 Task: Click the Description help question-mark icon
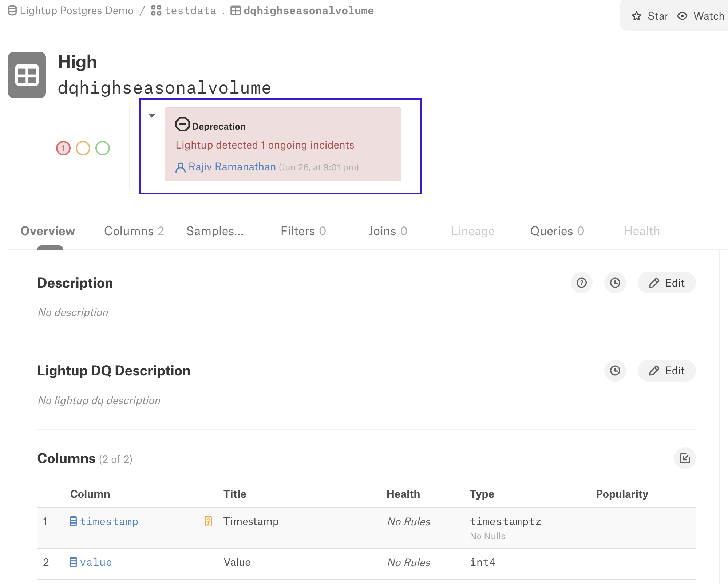point(581,283)
